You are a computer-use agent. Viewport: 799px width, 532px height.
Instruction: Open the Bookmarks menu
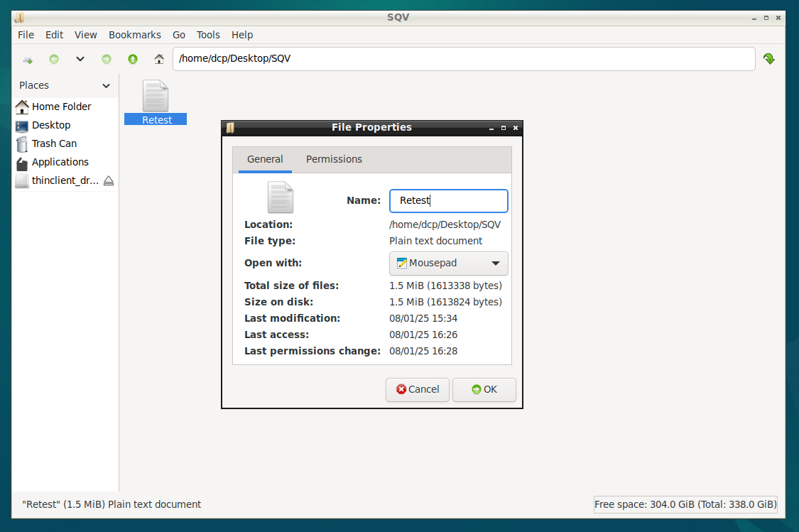tap(134, 35)
